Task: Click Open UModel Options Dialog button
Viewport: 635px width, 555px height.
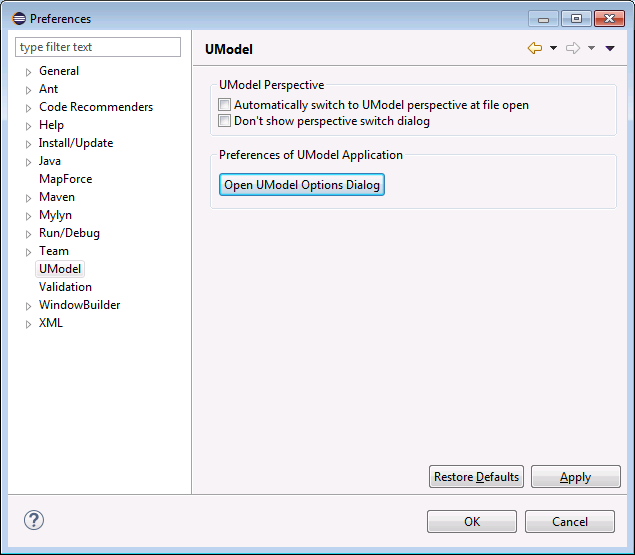Action: pyautogui.click(x=302, y=185)
